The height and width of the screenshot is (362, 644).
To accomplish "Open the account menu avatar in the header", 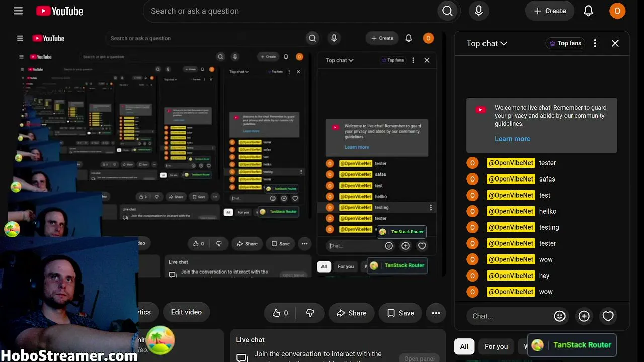I will pyautogui.click(x=617, y=11).
